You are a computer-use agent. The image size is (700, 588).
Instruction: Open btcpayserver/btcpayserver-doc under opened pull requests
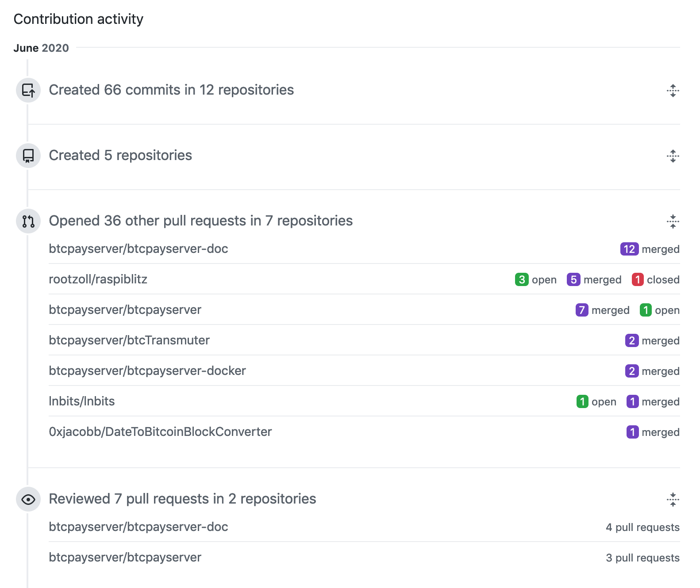(138, 249)
